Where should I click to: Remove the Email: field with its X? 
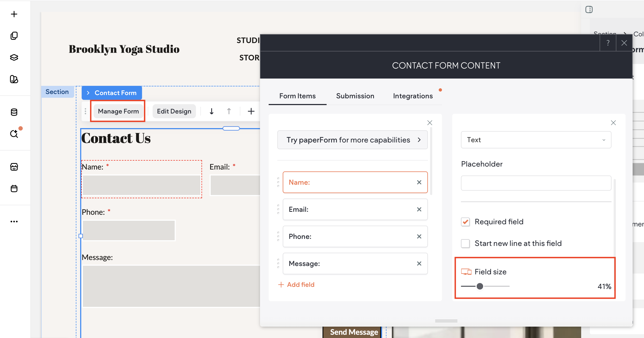tap(419, 209)
